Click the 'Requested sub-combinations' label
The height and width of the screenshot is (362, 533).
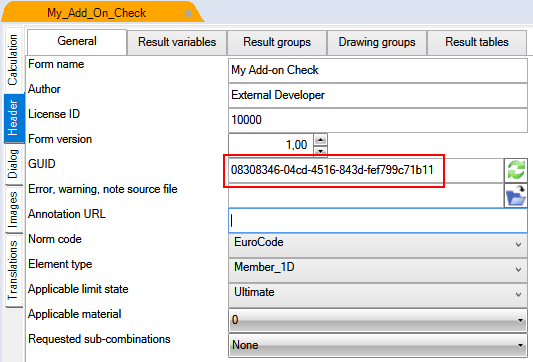pos(99,339)
